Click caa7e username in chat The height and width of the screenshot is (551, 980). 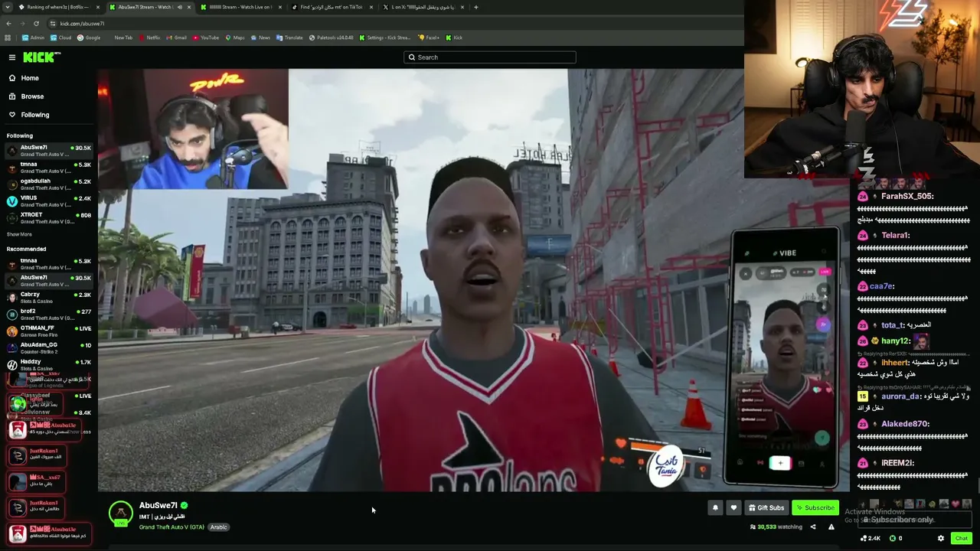click(x=881, y=286)
